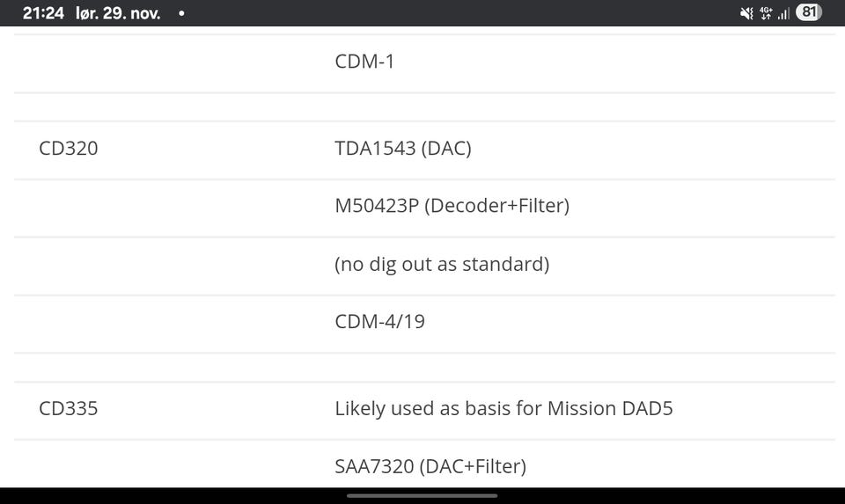Tap the battery indicator showing 81
Image resolution: width=845 pixels, height=504 pixels.
coord(808,12)
